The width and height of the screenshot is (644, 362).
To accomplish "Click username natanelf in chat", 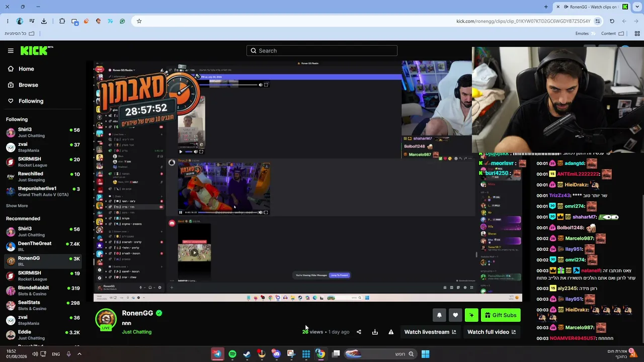I will click(x=591, y=270).
